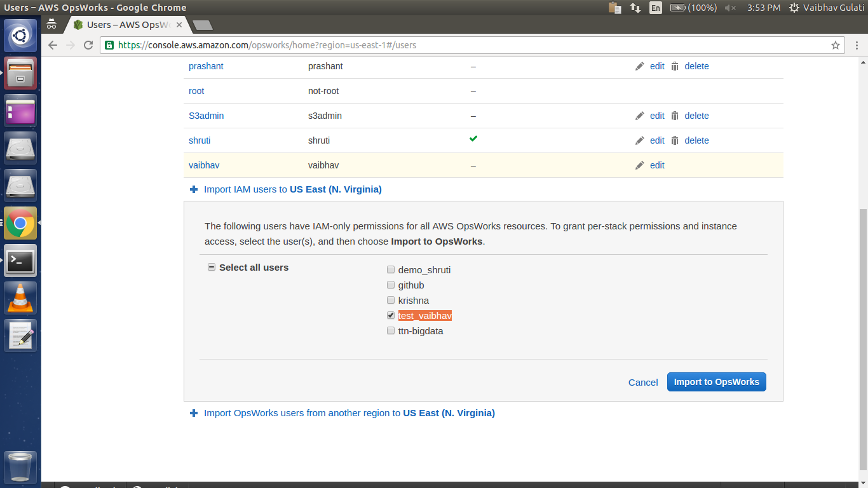868x488 pixels.
Task: Open session menu for Vaibhav Gulati
Action: [x=826, y=8]
